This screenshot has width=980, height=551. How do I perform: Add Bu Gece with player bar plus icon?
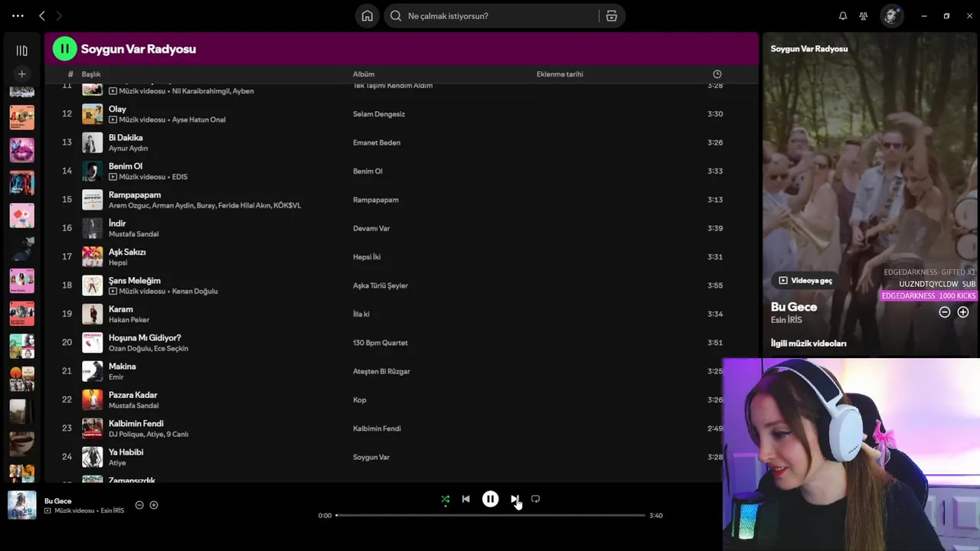click(154, 505)
